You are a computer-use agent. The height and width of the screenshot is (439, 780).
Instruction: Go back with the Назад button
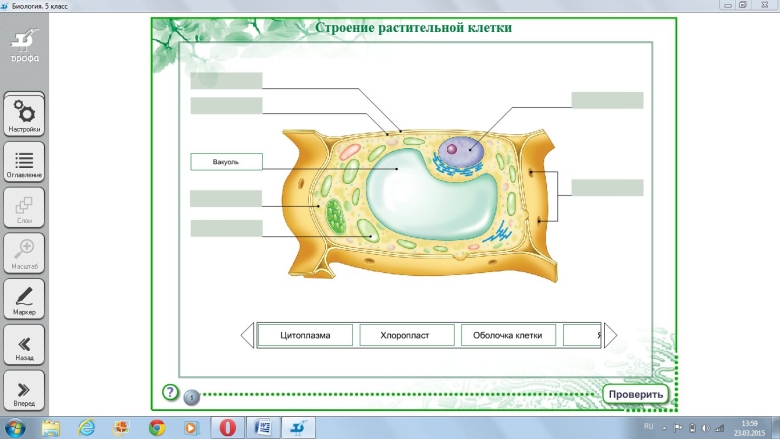pyautogui.click(x=24, y=345)
